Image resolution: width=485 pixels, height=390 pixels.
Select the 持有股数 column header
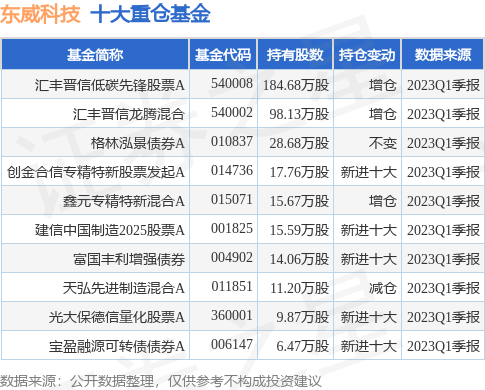tap(295, 55)
